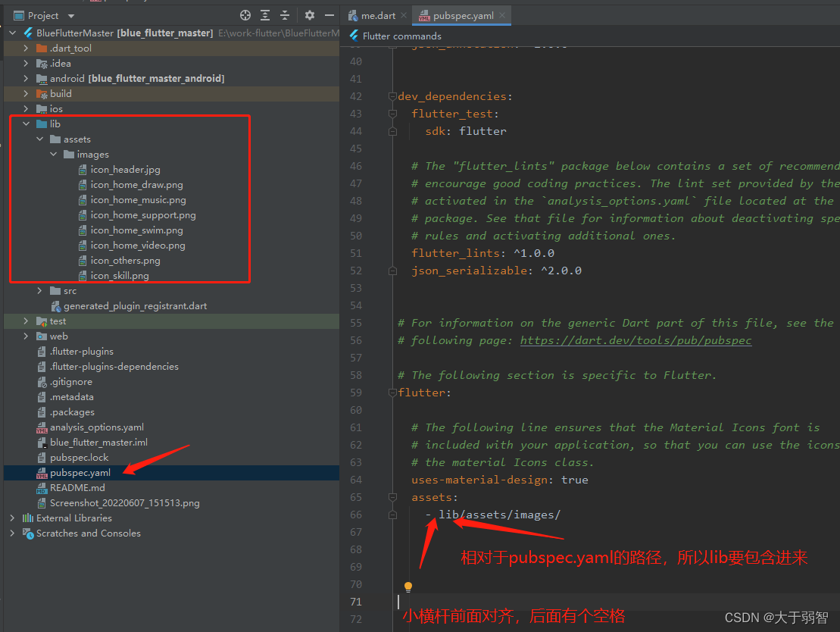Expand the .idea folder

pos(26,63)
